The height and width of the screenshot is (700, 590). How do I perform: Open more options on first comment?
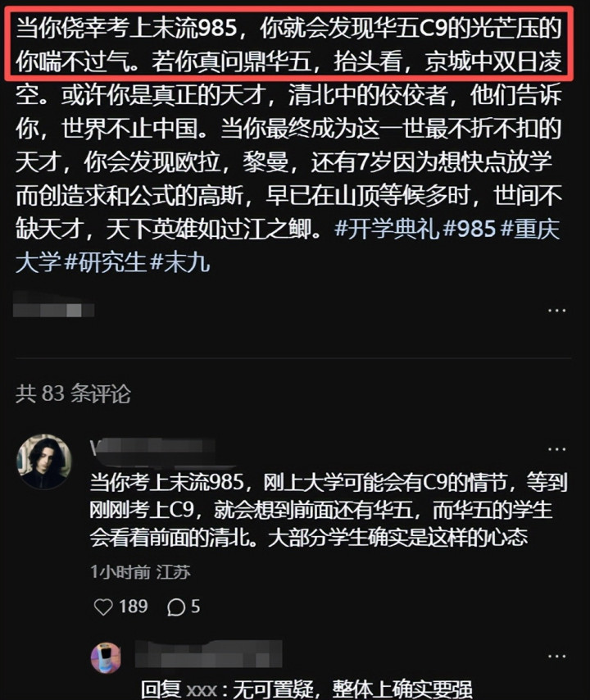tap(556, 449)
